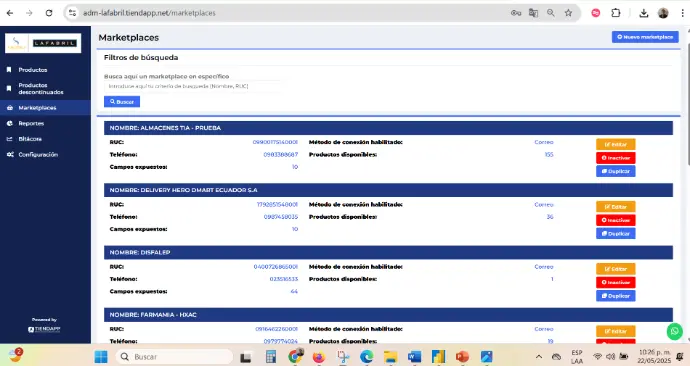Open Task View in the taskbar
This screenshot has height=366, width=690.
(x=246, y=357)
